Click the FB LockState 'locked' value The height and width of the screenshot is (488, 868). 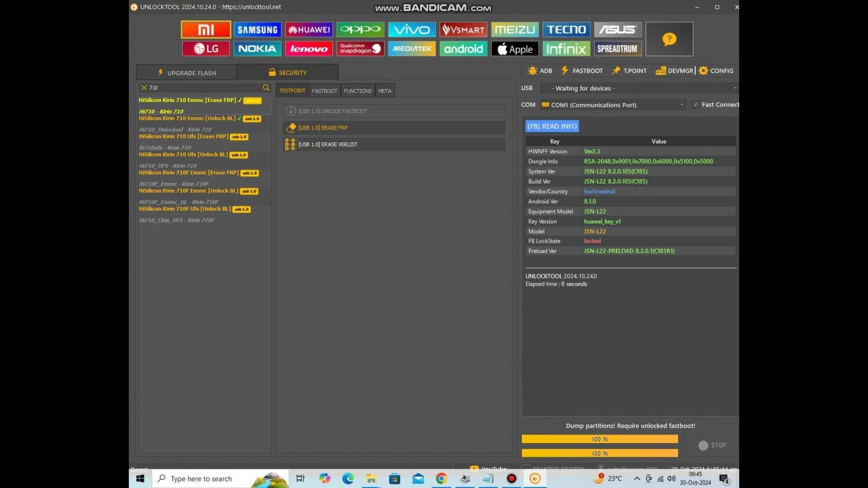pyautogui.click(x=592, y=241)
